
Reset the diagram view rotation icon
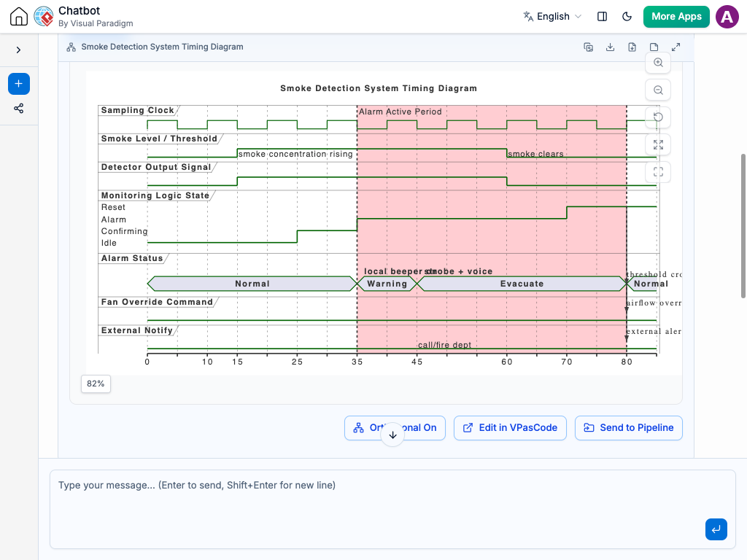(x=658, y=117)
